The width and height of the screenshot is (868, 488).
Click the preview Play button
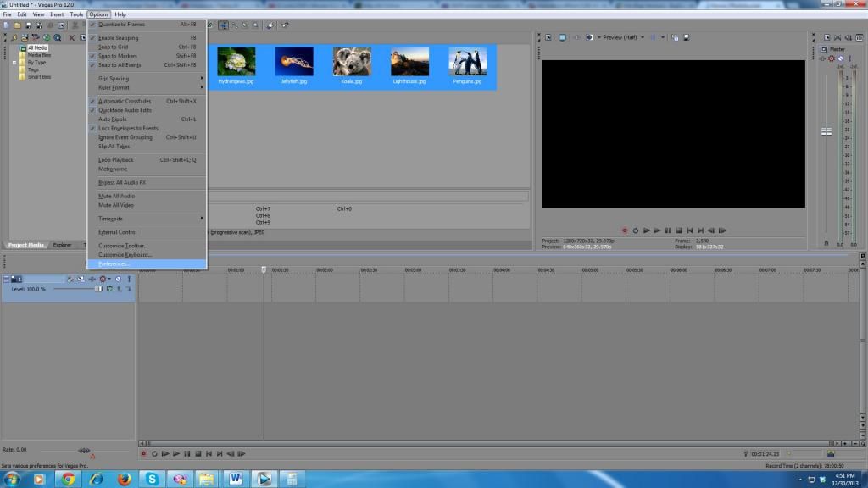(657, 230)
